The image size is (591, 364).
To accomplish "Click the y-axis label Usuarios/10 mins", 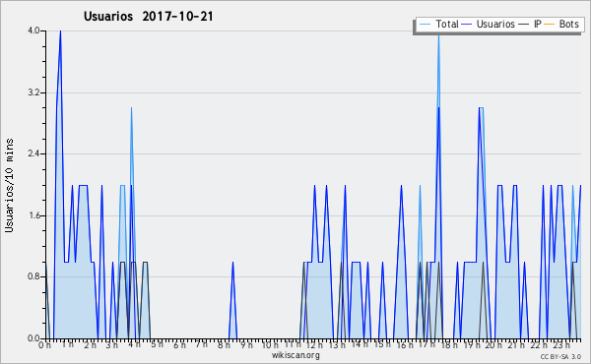I will pyautogui.click(x=9, y=185).
